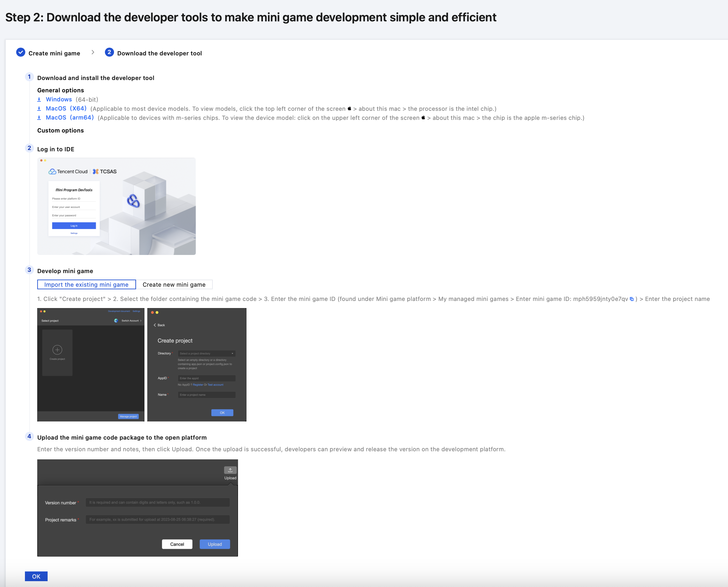
Task: Select the Import the existing mini game tab
Action: (86, 285)
